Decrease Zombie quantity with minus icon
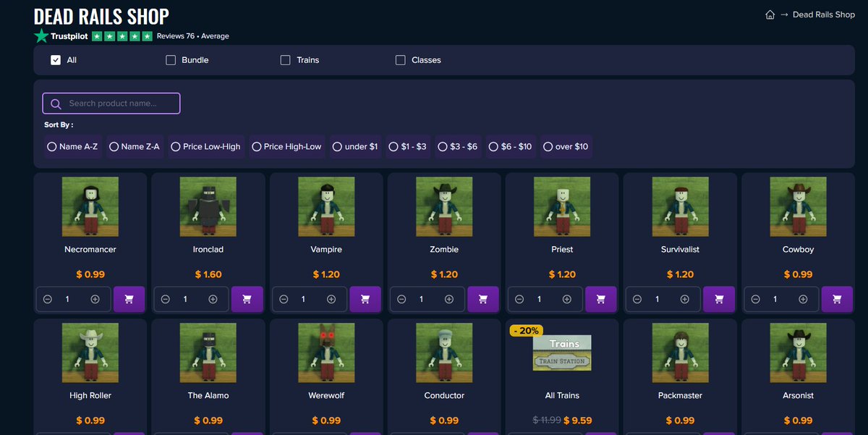Viewport: 868px width, 435px height. click(x=401, y=299)
